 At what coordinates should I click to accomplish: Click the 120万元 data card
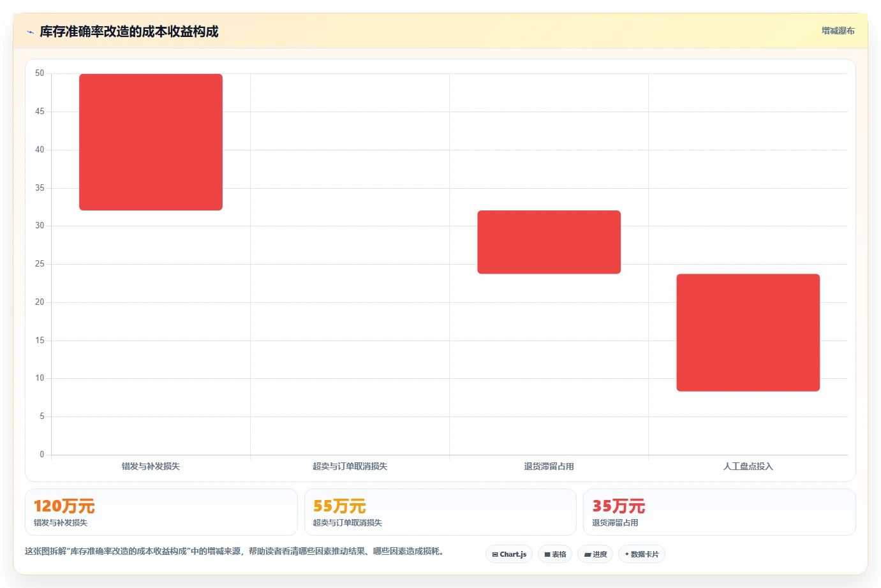click(x=161, y=512)
